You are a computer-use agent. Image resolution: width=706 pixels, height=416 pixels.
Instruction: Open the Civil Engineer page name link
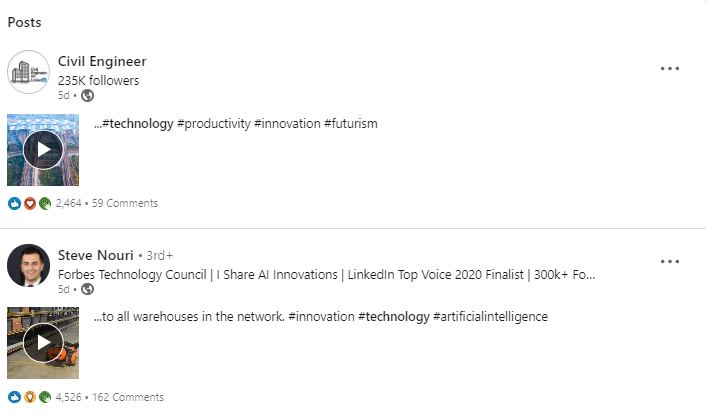point(102,61)
